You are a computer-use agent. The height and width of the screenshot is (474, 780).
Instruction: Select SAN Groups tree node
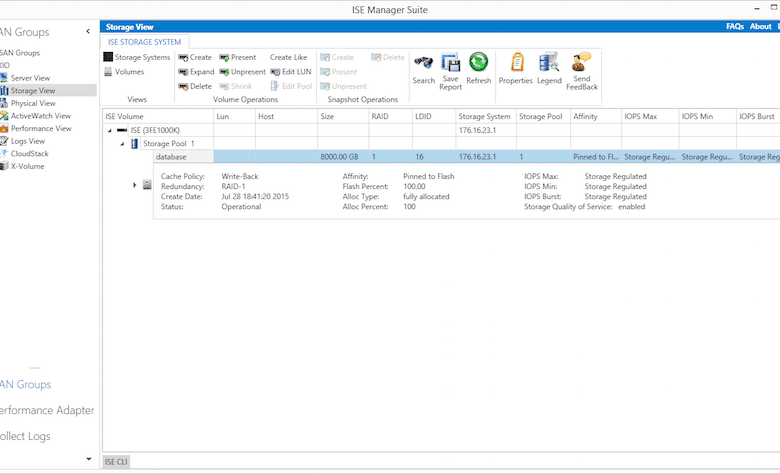click(x=20, y=53)
